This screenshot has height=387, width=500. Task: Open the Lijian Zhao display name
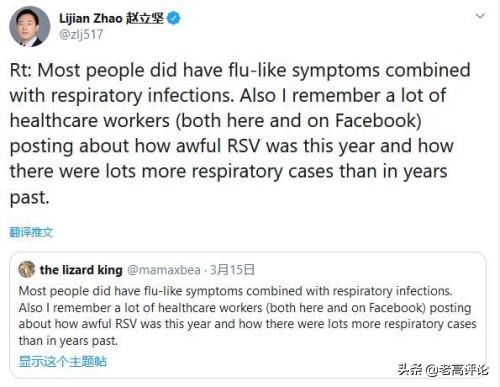pyautogui.click(x=91, y=18)
